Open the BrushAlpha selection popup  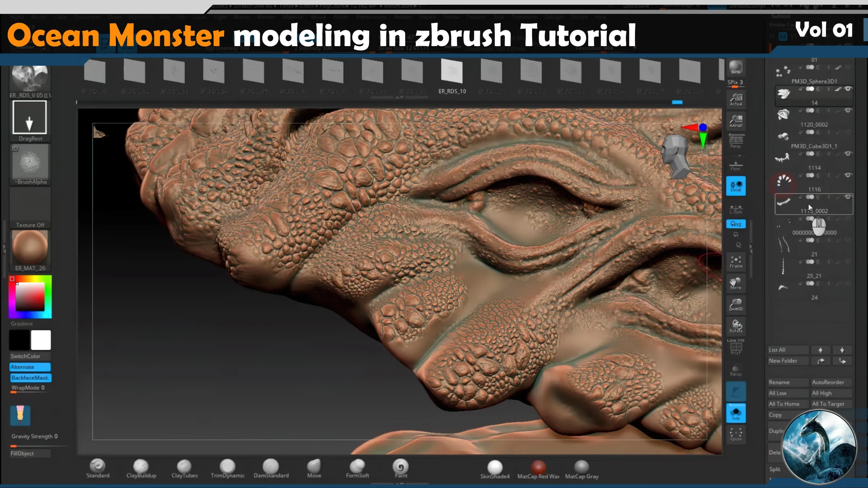pyautogui.click(x=30, y=162)
